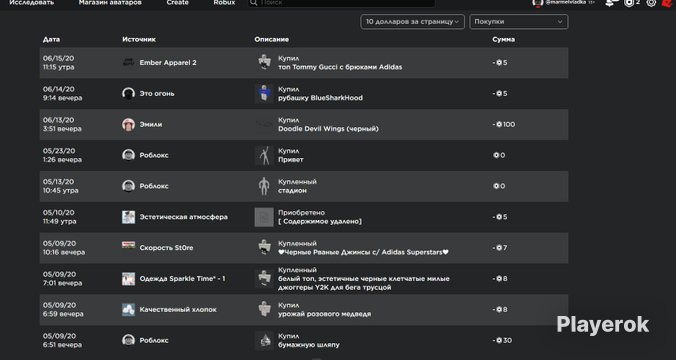The width and height of the screenshot is (676, 360).
Task: Open the page size dropdown
Action: click(x=412, y=22)
